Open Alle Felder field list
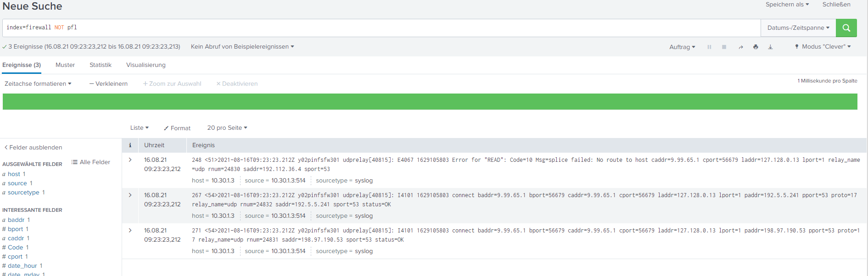 (91, 162)
